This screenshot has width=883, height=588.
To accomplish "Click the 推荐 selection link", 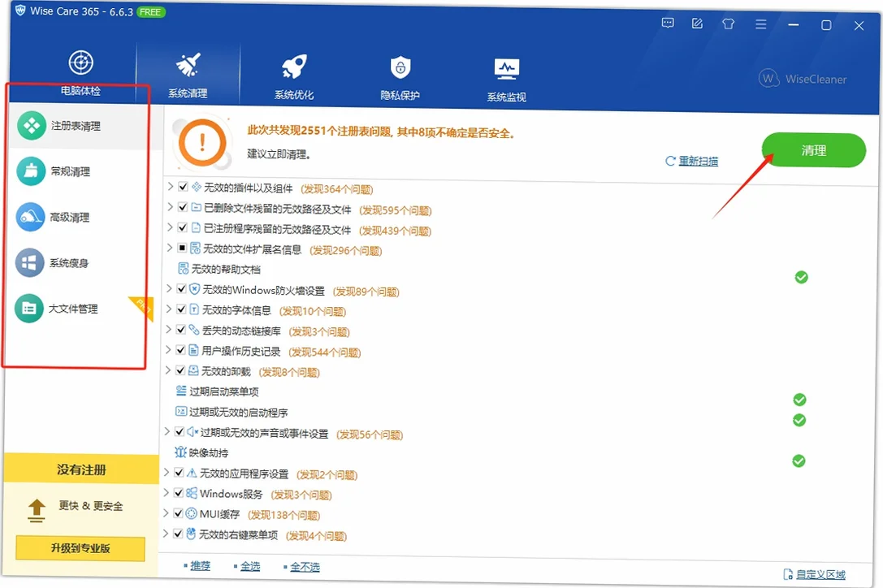I will (x=200, y=565).
